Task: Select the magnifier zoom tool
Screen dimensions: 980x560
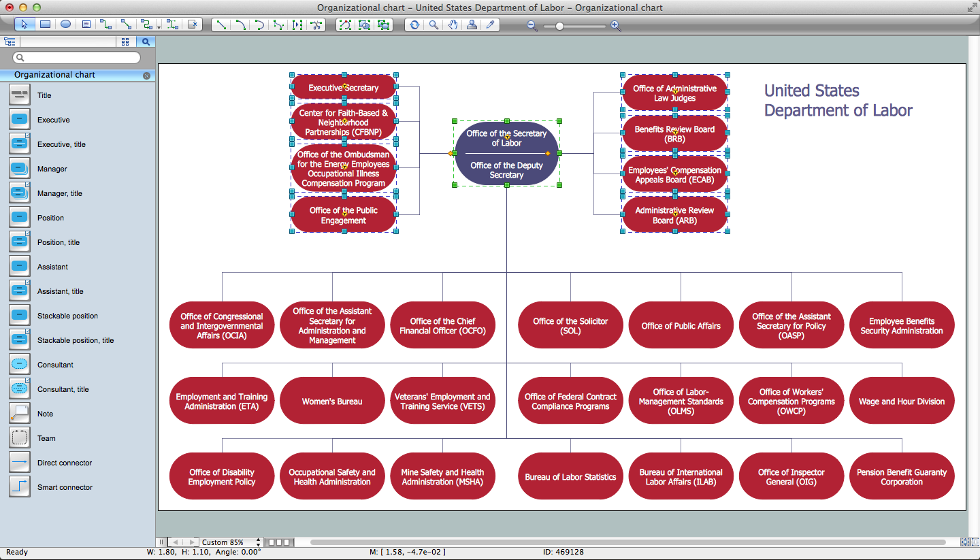Action: coord(434,24)
